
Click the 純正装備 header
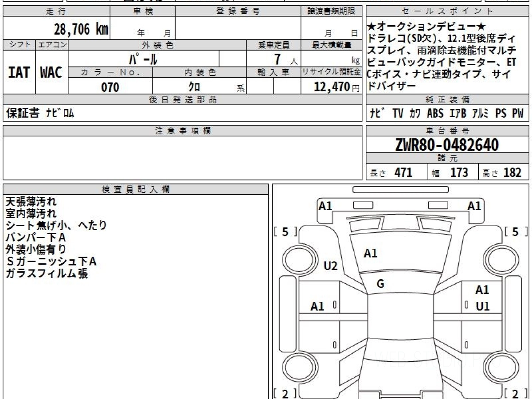click(x=447, y=100)
